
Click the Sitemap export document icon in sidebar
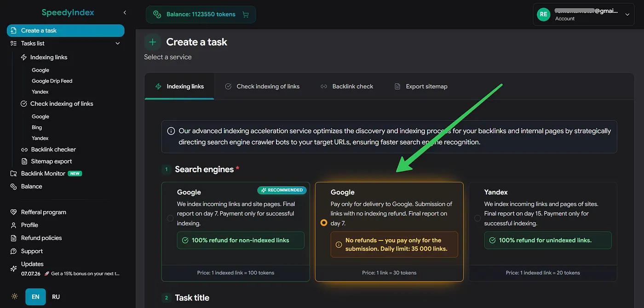coord(24,161)
